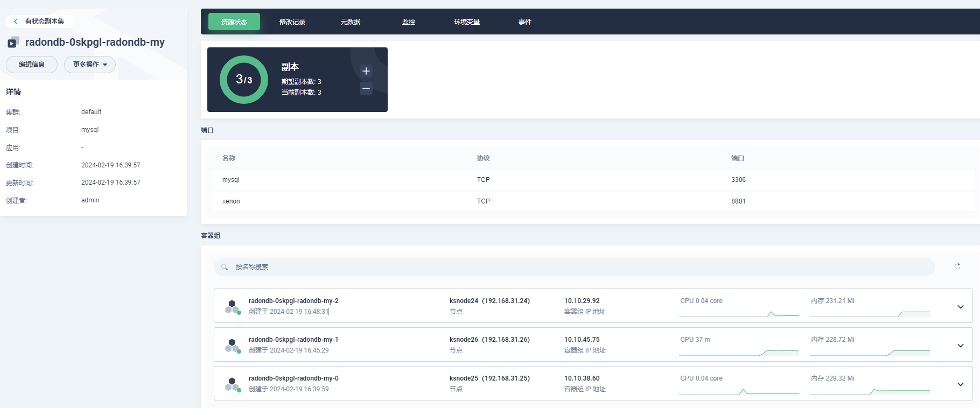Image resolution: width=980 pixels, height=408 pixels.
Task: Select the mysql port name cell
Action: [x=231, y=180]
